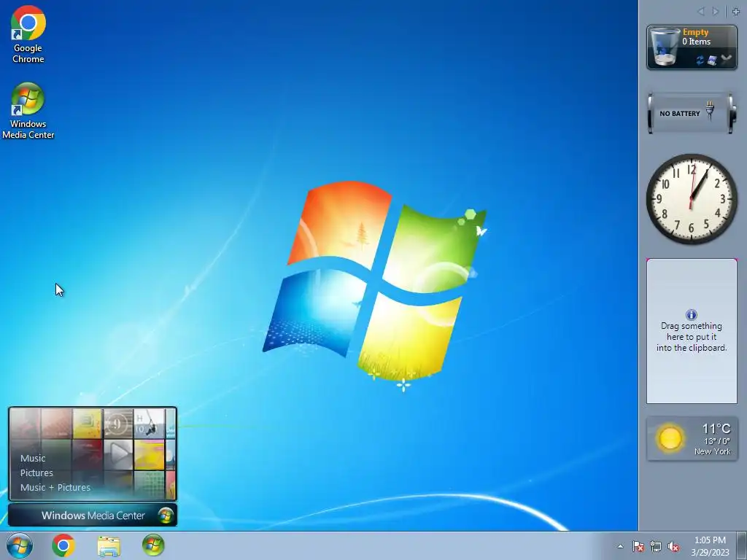The height and width of the screenshot is (560, 747).
Task: Click the 11°C temperature in weather gadget
Action: click(716, 429)
